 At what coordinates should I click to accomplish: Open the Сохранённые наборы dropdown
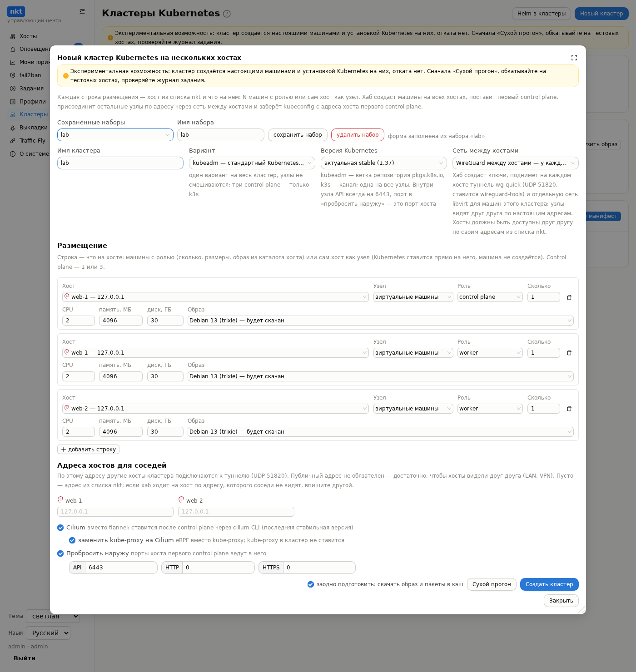point(115,135)
